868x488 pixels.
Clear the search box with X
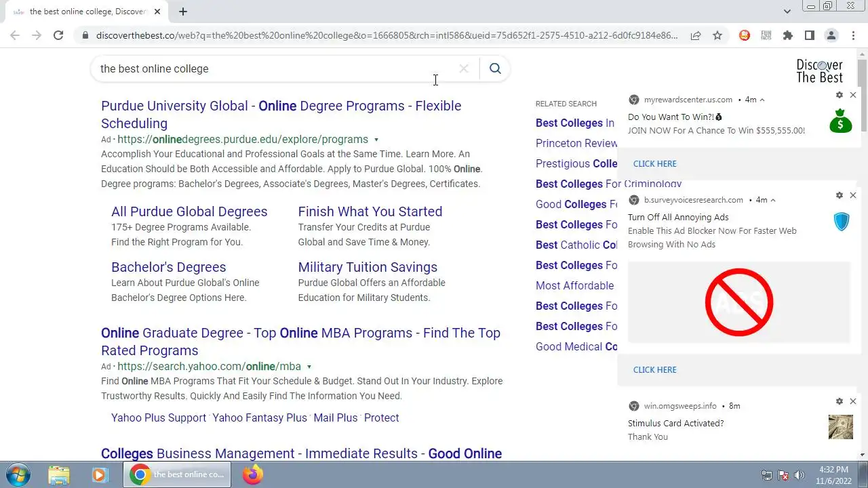point(464,68)
